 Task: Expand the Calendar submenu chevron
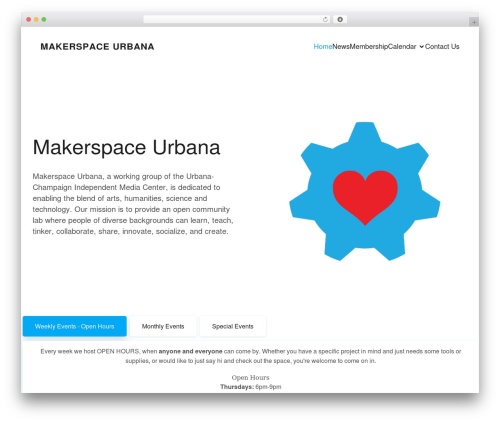pyautogui.click(x=421, y=47)
